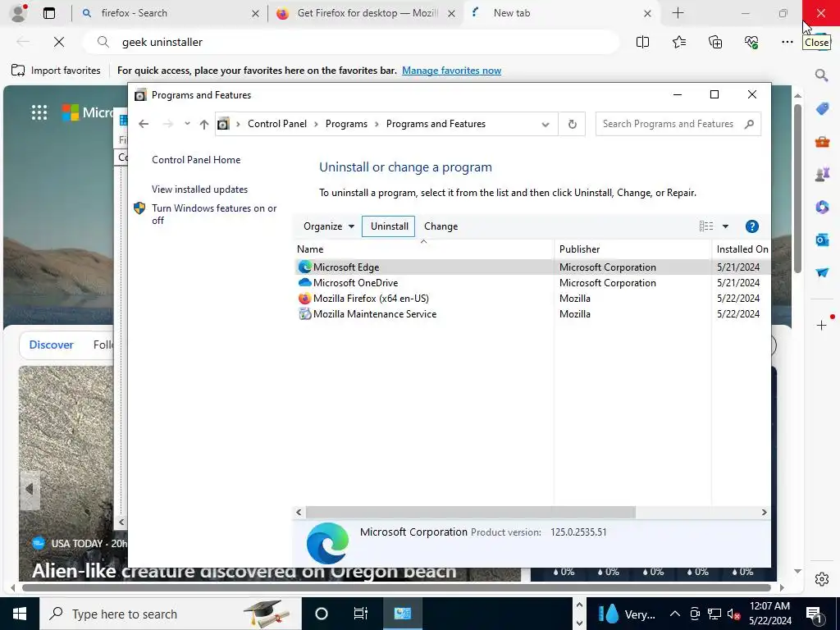
Task: Click Change toolbar button
Action: point(441,226)
